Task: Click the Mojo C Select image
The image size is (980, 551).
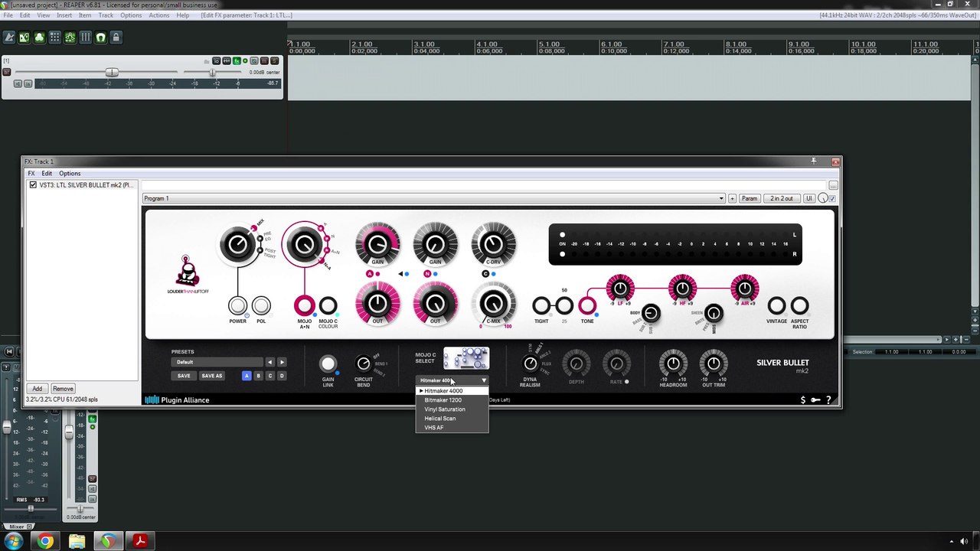Action: click(465, 358)
